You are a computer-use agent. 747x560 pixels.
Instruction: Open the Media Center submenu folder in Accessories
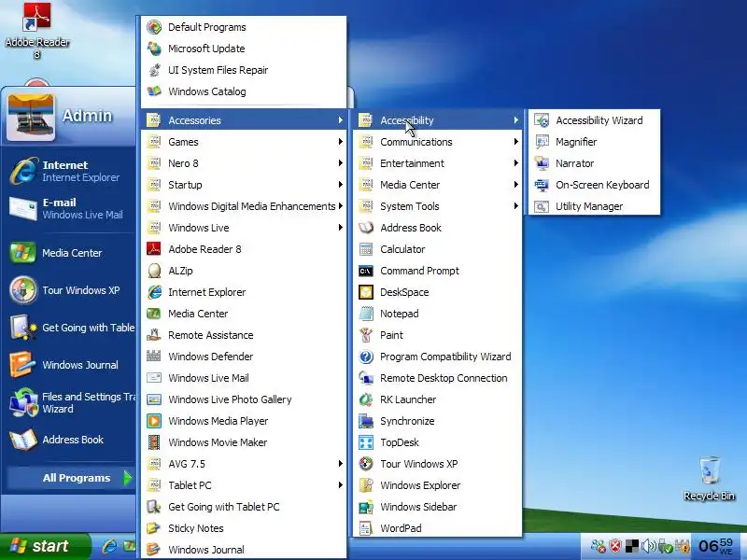pos(437,185)
